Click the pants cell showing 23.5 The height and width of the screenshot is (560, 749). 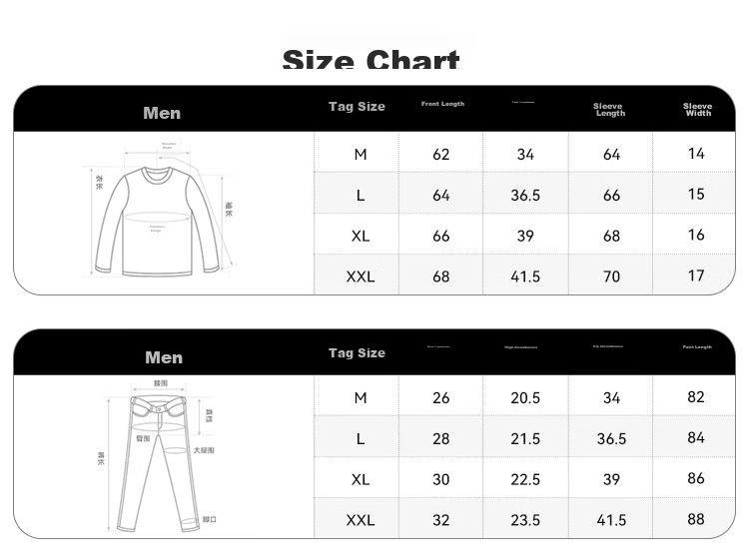(x=525, y=520)
